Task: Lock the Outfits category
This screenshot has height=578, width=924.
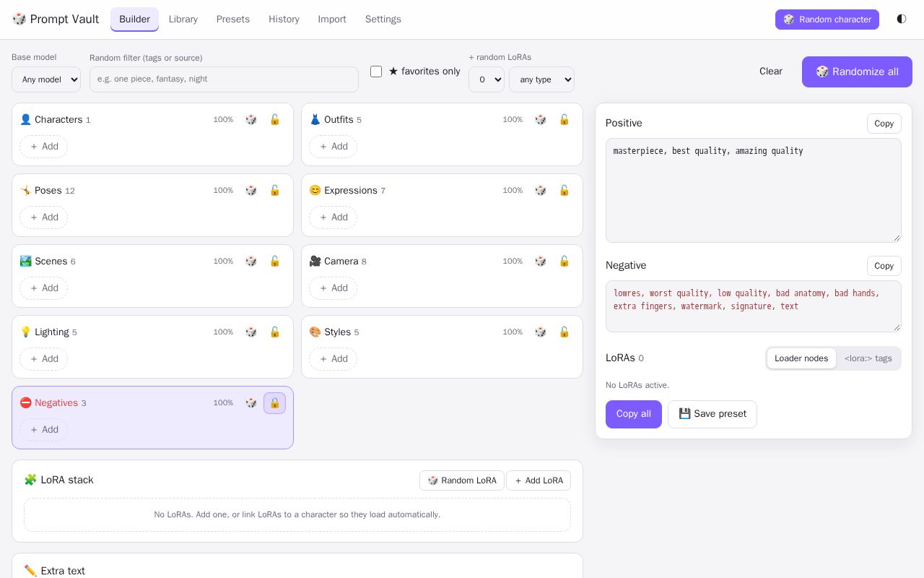Action: [565, 120]
